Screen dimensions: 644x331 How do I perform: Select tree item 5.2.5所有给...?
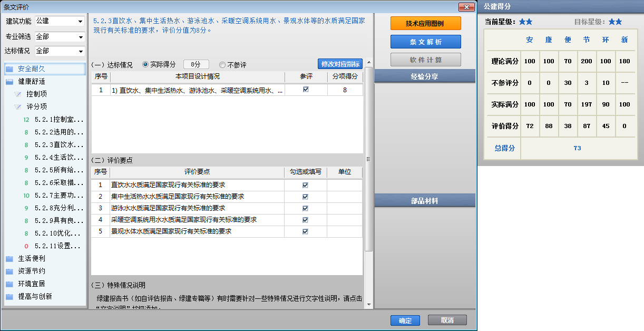tap(59, 170)
